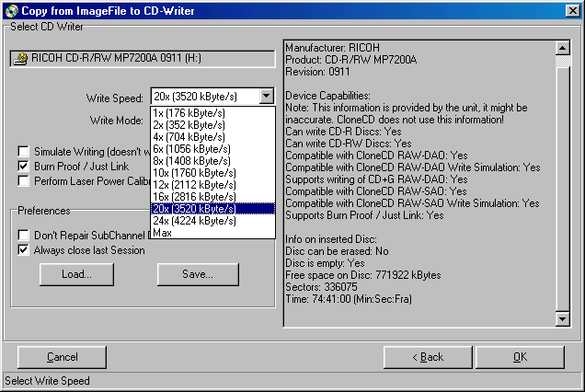Choose 4x (704 kByte/s) speed
585x392 pixels.
[212, 137]
